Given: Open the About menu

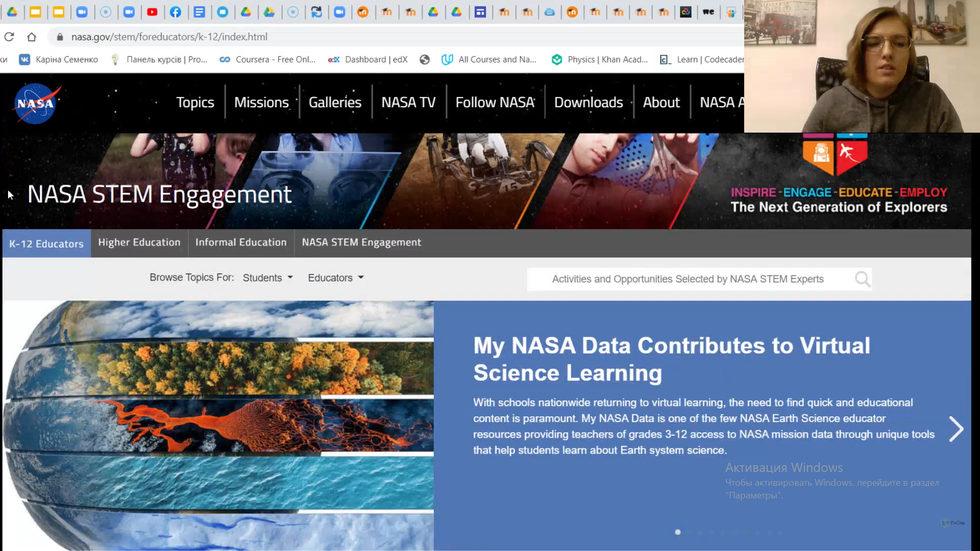Looking at the screenshot, I should [x=661, y=102].
